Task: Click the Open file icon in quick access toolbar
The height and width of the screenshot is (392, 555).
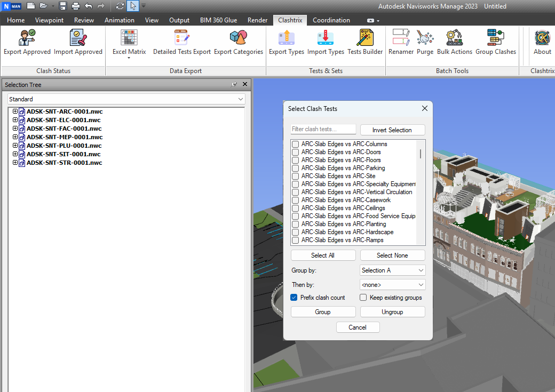Action: pos(44,6)
